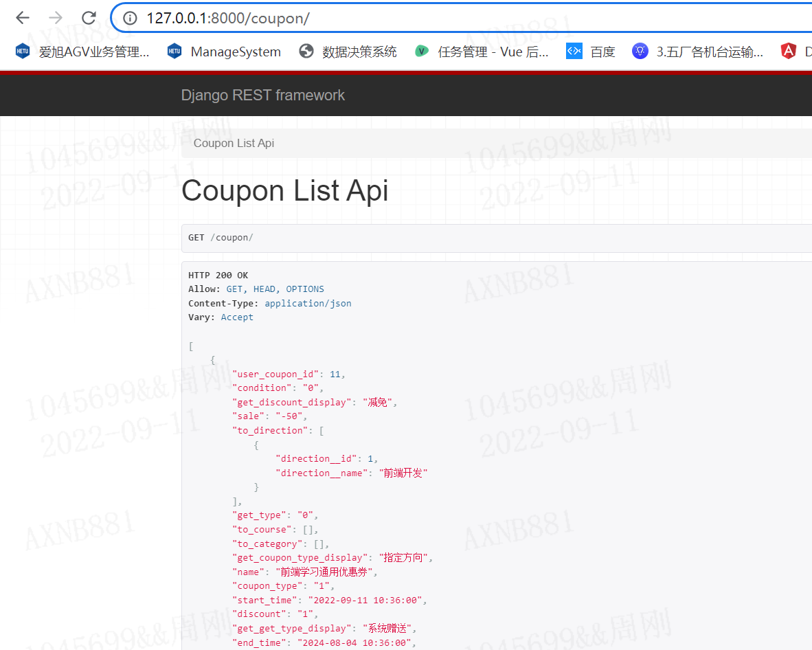Click the green V icon beside 任务管理
The width and height of the screenshot is (812, 650).
pyautogui.click(x=422, y=51)
